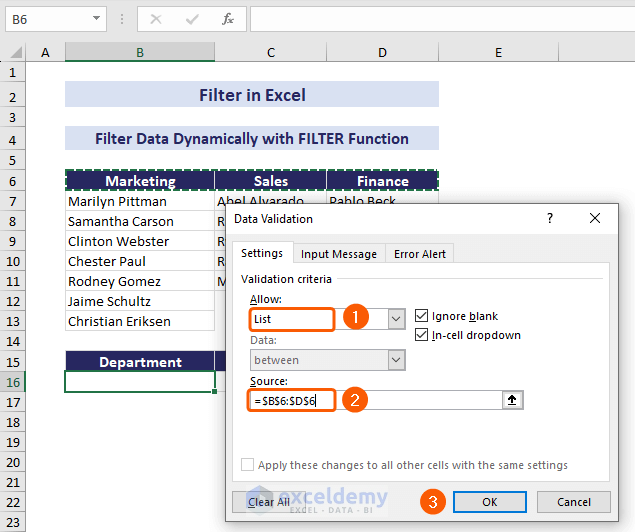The height and width of the screenshot is (532, 635).
Task: Click the Abel Alvarado cell
Action: [271, 198]
